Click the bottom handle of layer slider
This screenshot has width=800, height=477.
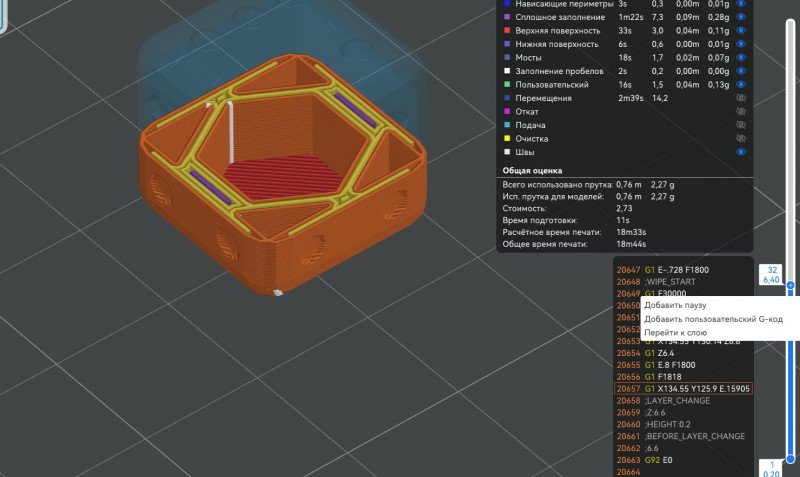[790, 459]
